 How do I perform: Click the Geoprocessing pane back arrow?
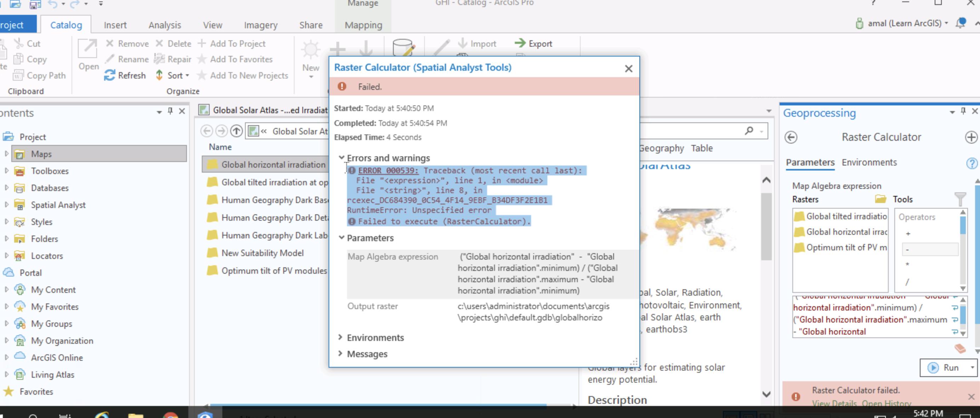(x=791, y=137)
